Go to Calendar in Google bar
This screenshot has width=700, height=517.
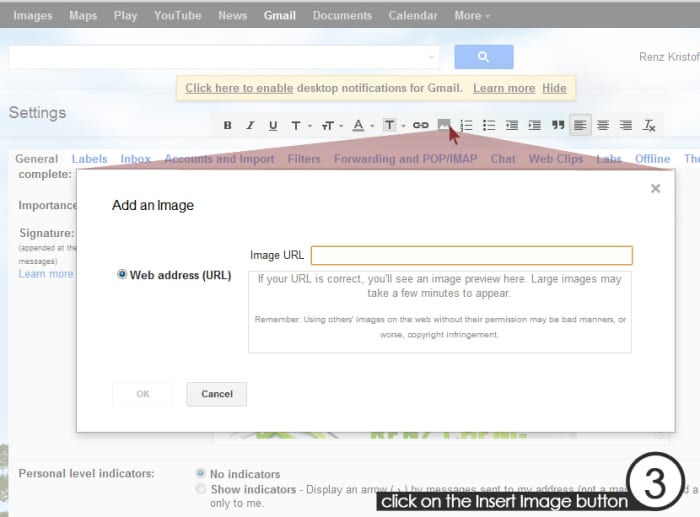(413, 16)
